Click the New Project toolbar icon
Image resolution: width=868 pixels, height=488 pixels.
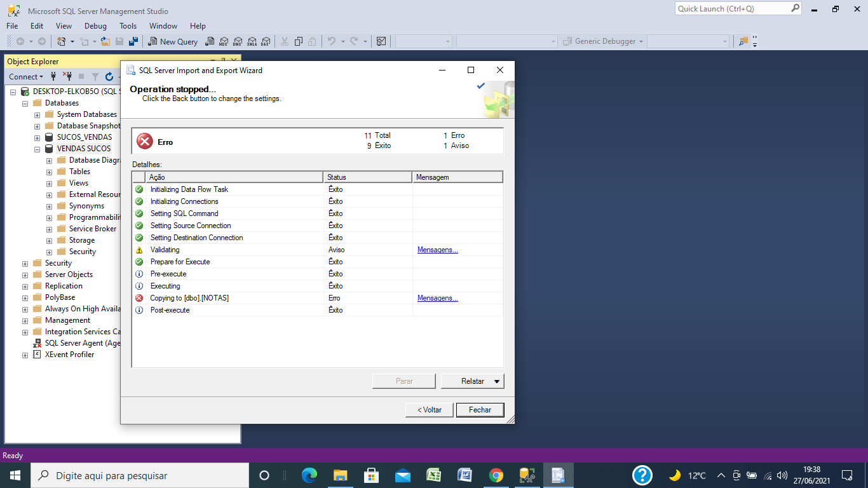(x=62, y=41)
